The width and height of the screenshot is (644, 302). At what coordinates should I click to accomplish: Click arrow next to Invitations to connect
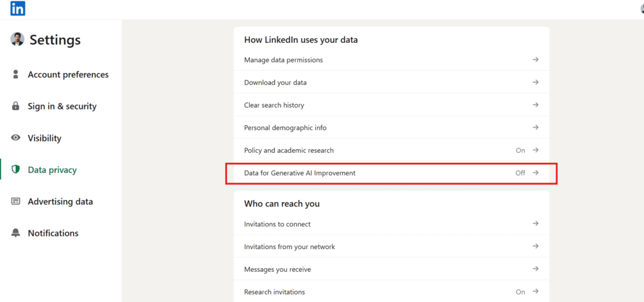(535, 223)
